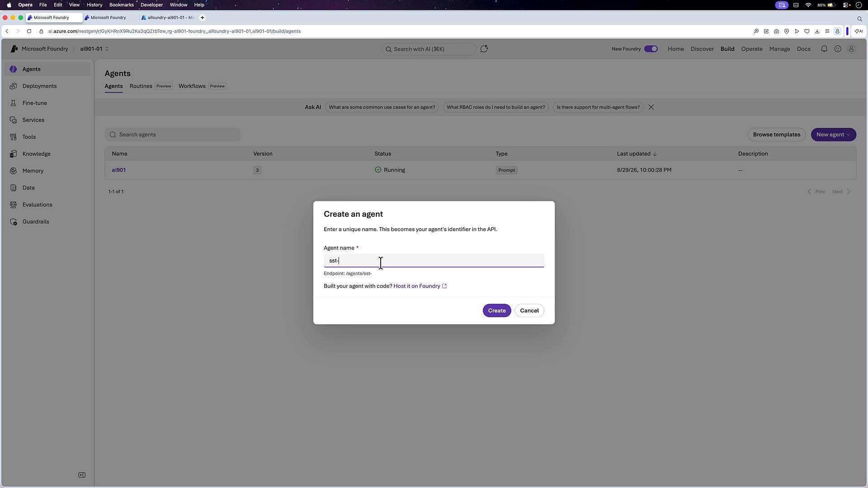Collapse the left sidebar panel
Screen dimensions: 868x488
pyautogui.click(x=82, y=475)
